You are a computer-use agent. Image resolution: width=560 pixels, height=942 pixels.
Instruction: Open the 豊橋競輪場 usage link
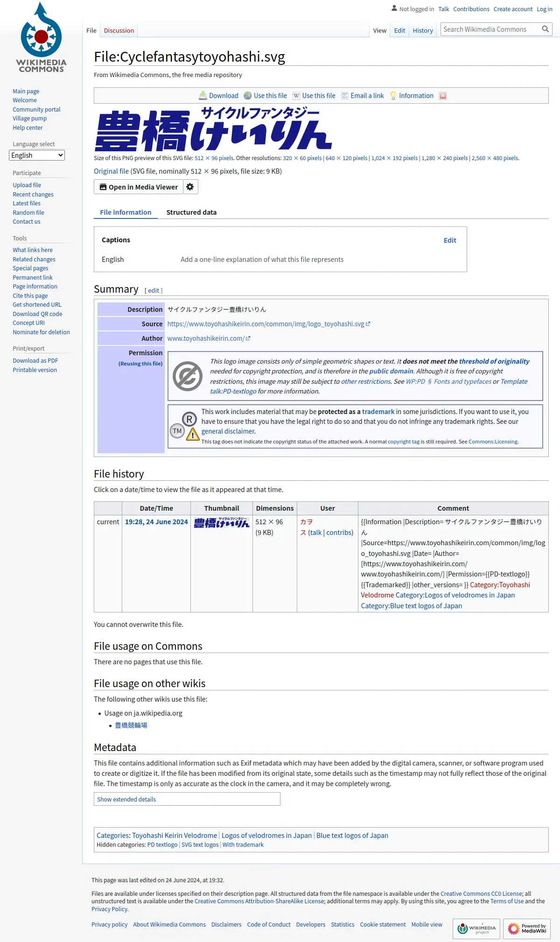131,725
